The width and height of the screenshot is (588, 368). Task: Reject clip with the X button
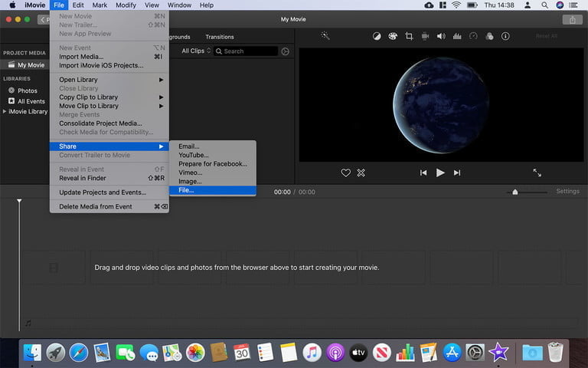pos(361,172)
